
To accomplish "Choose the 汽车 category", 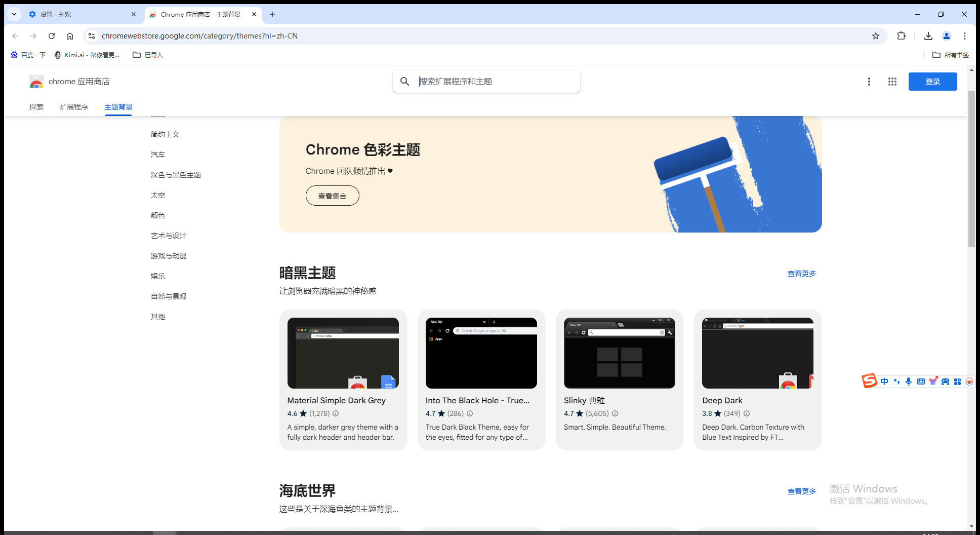I will point(158,155).
